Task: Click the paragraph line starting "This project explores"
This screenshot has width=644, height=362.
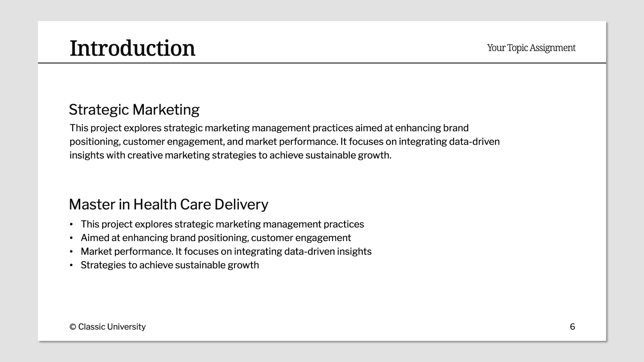Action: 269,128
